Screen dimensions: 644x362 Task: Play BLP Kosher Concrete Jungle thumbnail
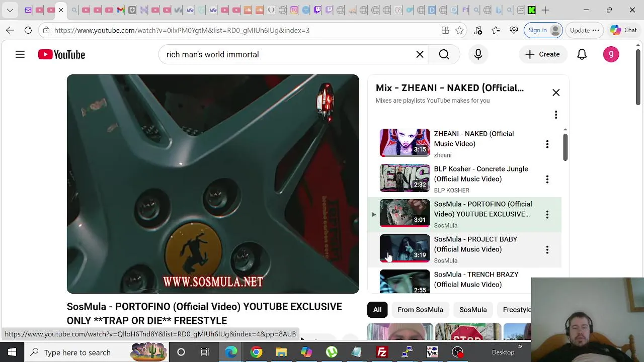(x=405, y=178)
